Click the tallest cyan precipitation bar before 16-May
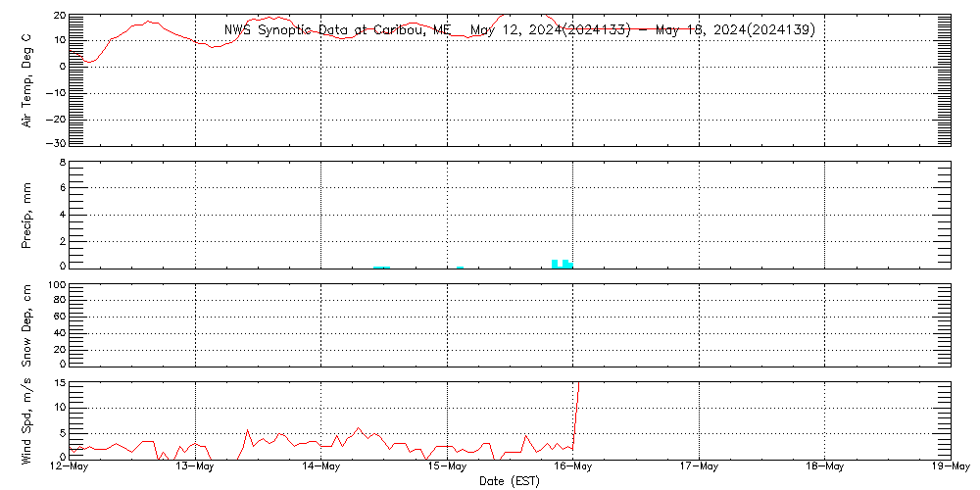The image size is (980, 490). coord(556,263)
